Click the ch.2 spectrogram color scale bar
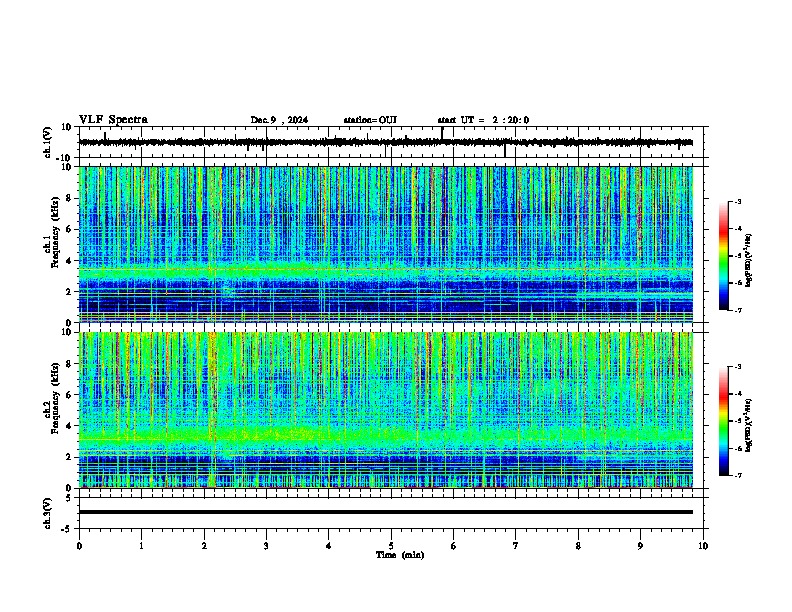 (x=724, y=421)
